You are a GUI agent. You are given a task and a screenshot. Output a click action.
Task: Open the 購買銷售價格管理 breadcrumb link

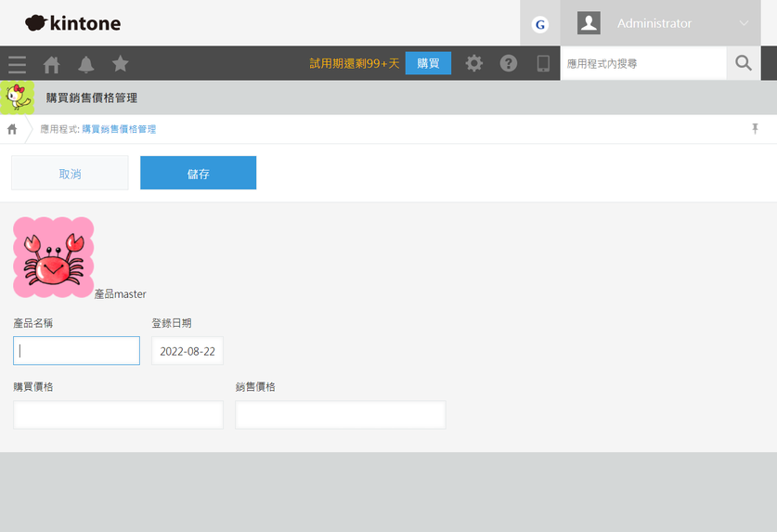click(119, 129)
